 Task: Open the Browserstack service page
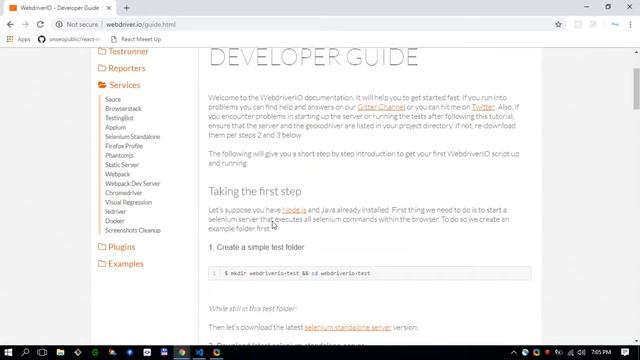[x=123, y=109]
